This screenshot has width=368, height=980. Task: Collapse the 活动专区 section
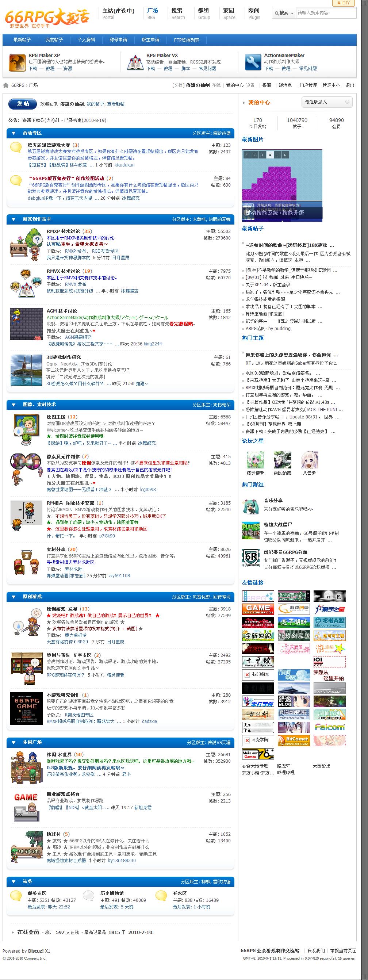(14, 133)
